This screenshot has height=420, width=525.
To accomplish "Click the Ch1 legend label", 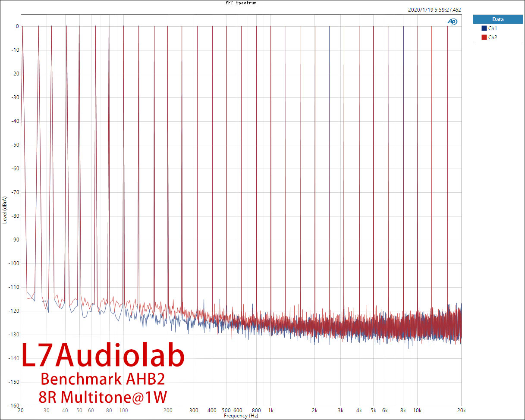I will coord(493,28).
